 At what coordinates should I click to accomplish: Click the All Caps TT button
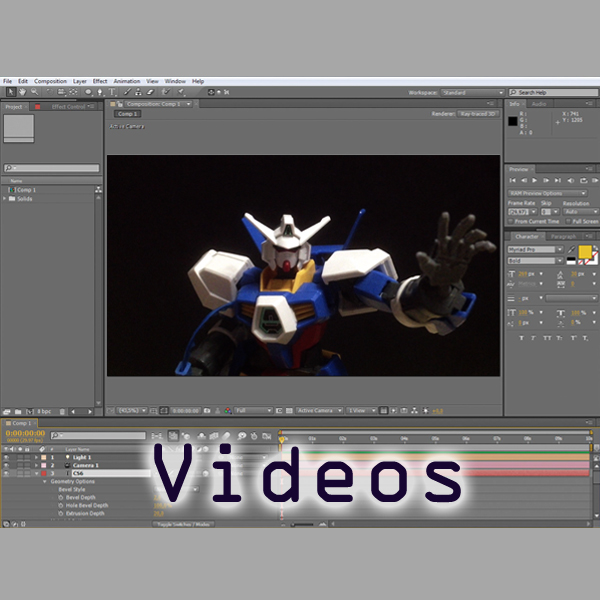point(547,338)
